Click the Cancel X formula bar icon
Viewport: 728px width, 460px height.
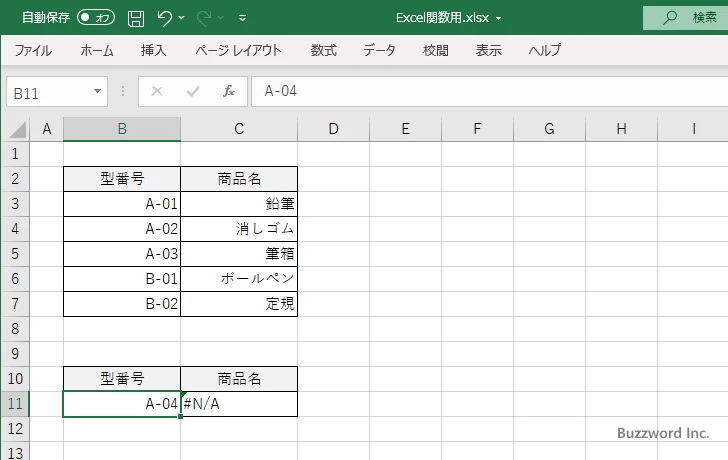click(157, 91)
